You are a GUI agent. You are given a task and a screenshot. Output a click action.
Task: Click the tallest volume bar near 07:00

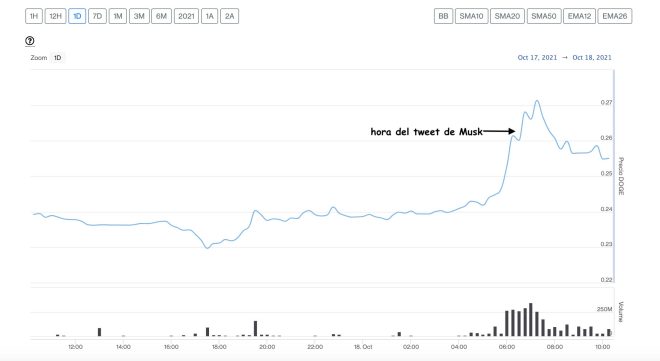pos(531,320)
